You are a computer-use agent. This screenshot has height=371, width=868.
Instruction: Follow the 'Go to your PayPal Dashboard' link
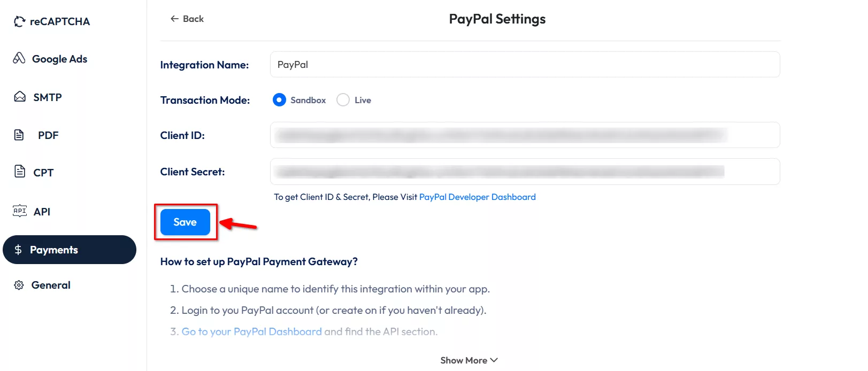coord(251,331)
